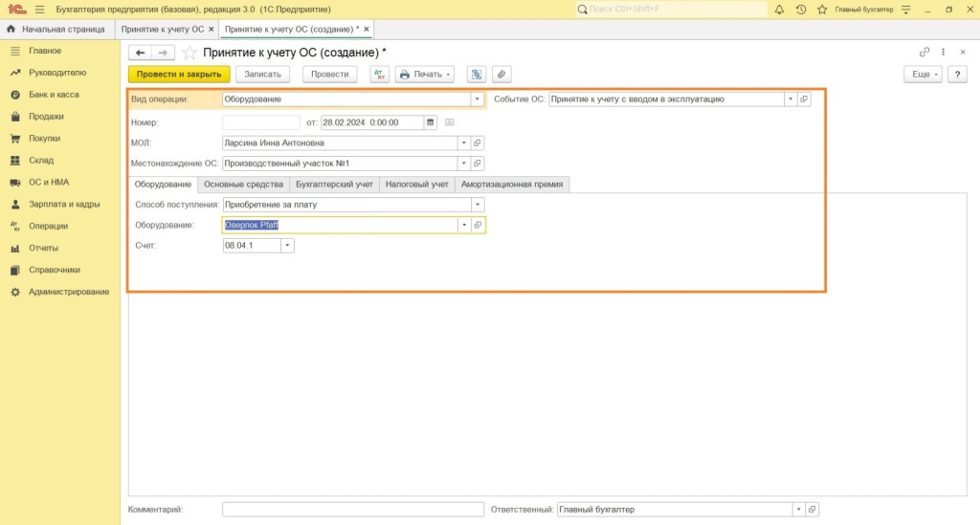This screenshot has width=980, height=525.
Task: Click the notifications bell icon
Action: click(779, 10)
